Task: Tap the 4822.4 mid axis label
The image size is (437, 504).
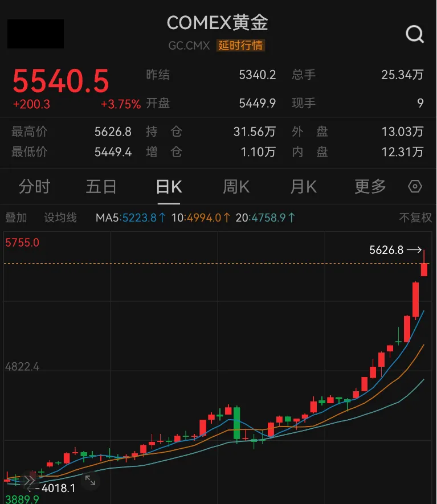Action: [22, 367]
